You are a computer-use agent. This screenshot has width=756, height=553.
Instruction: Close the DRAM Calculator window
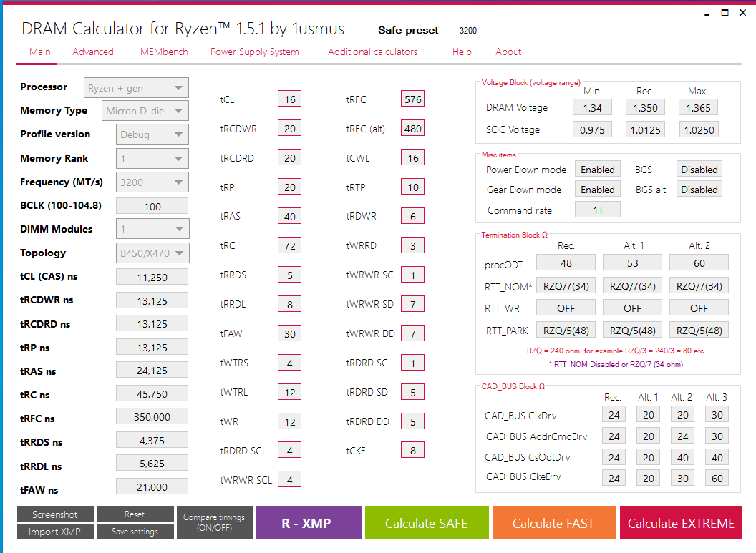pyautogui.click(x=742, y=12)
